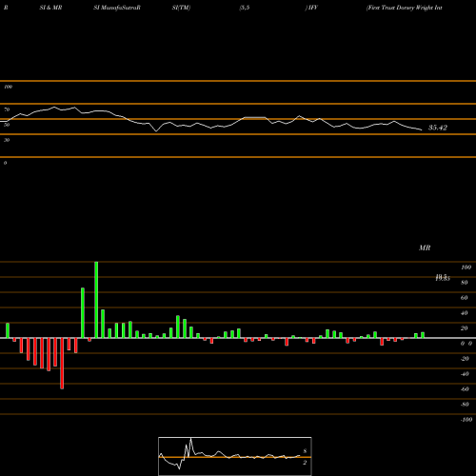This screenshot has width=476, height=476.
Task: Click the SI(TM) header text
Action: (x=181, y=8)
